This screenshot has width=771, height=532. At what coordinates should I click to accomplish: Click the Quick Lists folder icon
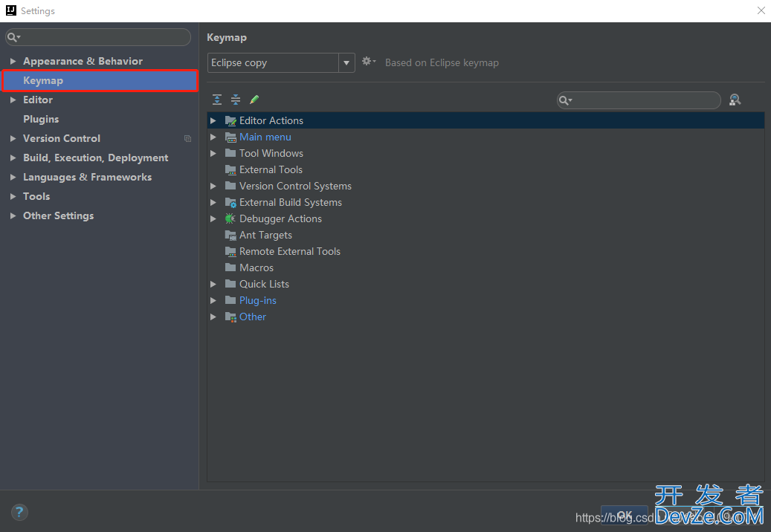pyautogui.click(x=230, y=284)
